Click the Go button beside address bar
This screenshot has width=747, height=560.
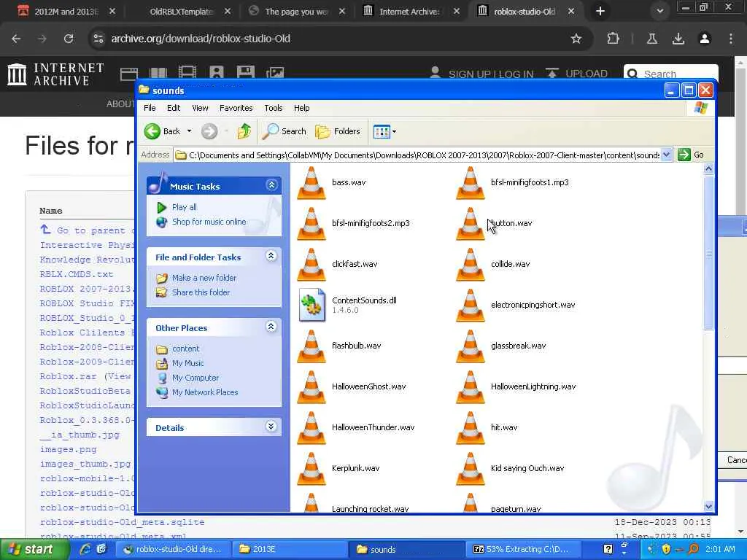692,155
